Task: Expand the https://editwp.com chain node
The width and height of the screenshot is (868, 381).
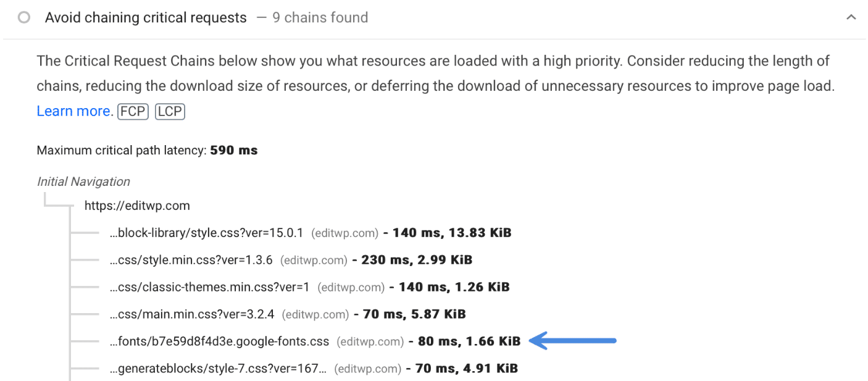Action: pyautogui.click(x=136, y=205)
